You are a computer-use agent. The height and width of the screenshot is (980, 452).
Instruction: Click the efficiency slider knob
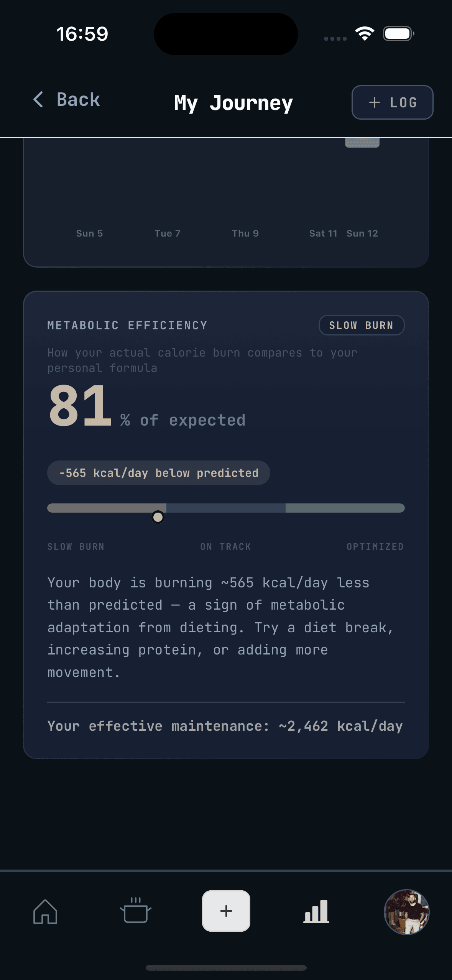[158, 517]
